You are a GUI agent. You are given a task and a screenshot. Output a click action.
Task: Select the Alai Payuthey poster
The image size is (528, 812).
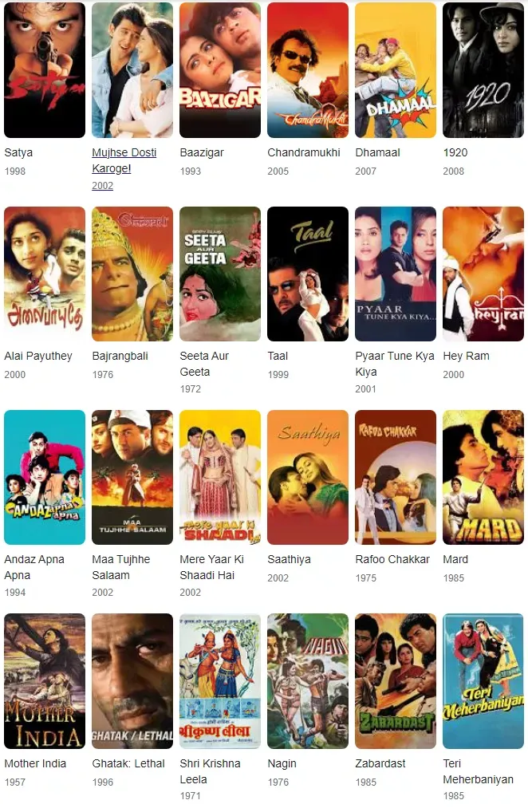click(x=45, y=274)
